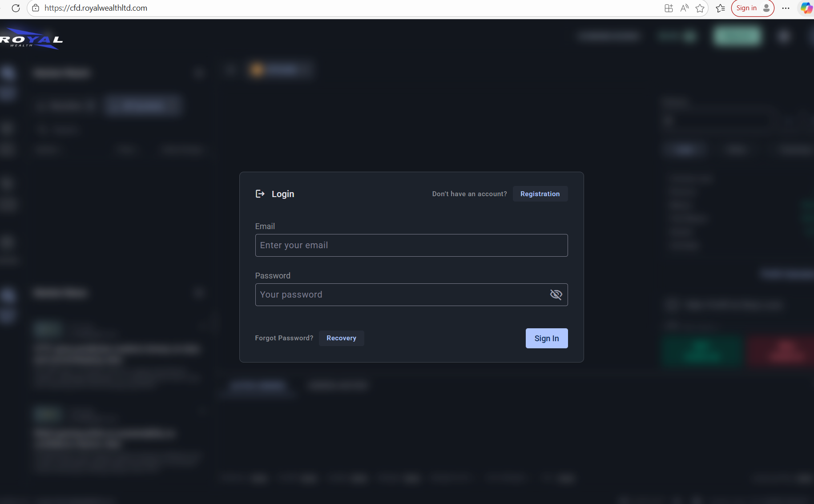View site information lock icon

36,8
